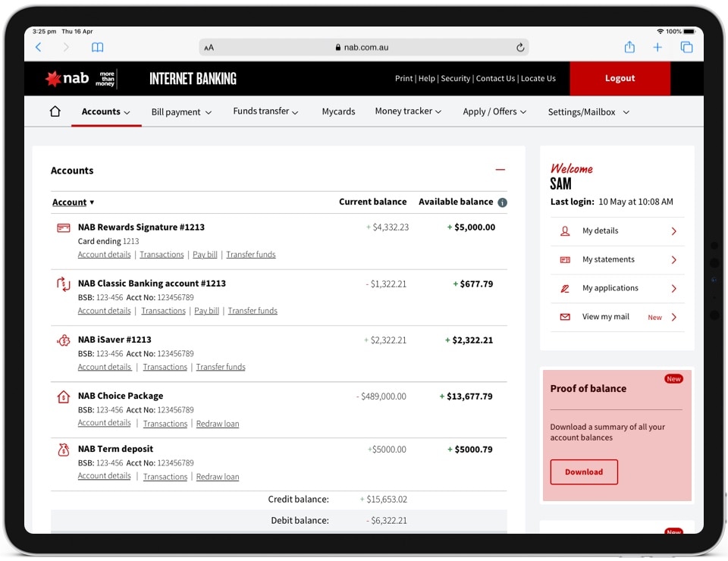
Task: Open Account details for NAB iSaver
Action: [x=105, y=367]
